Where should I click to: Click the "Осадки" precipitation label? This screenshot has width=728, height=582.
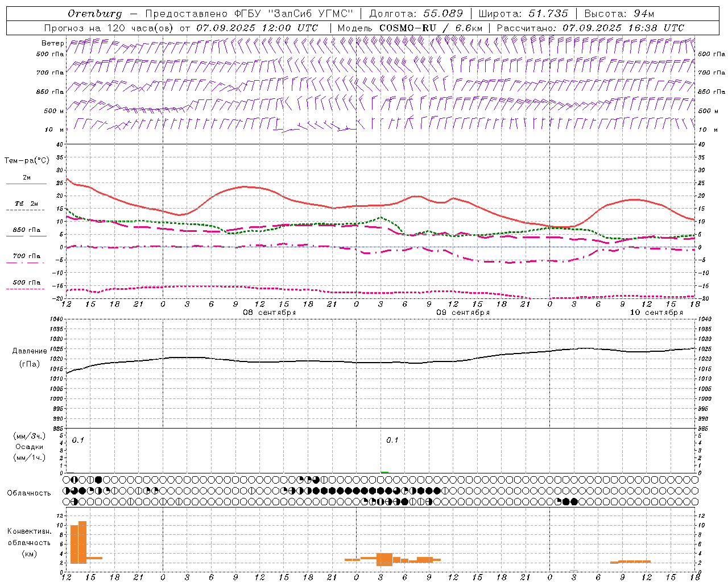point(30,447)
